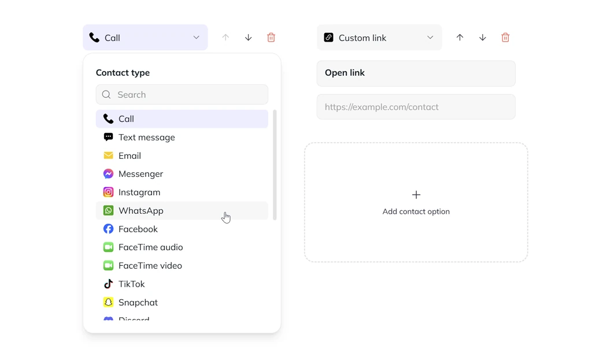The image size is (607, 364).
Task: Click the plus icon in Add contact option
Action: 416,195
